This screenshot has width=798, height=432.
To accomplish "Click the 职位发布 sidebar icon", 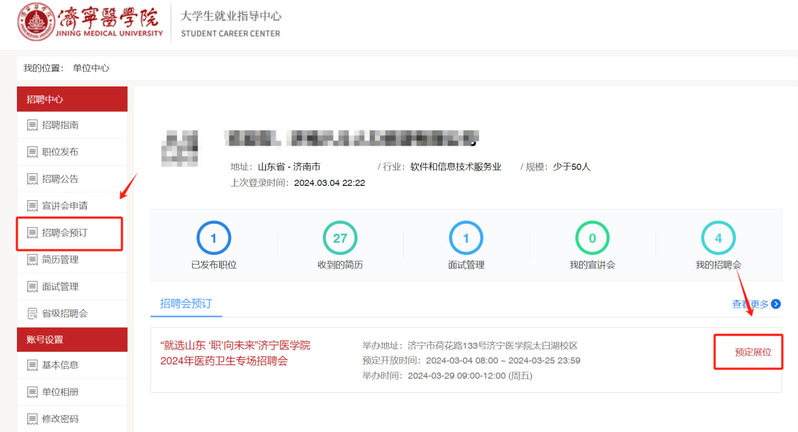I will click(x=32, y=152).
